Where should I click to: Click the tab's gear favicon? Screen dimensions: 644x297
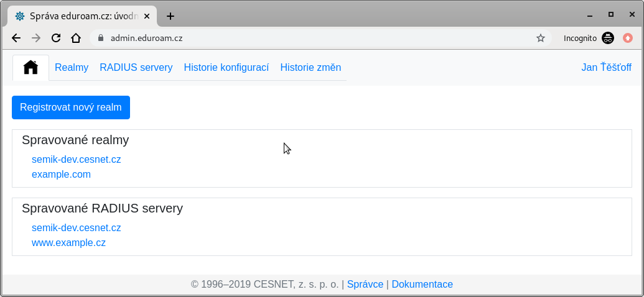pos(19,16)
